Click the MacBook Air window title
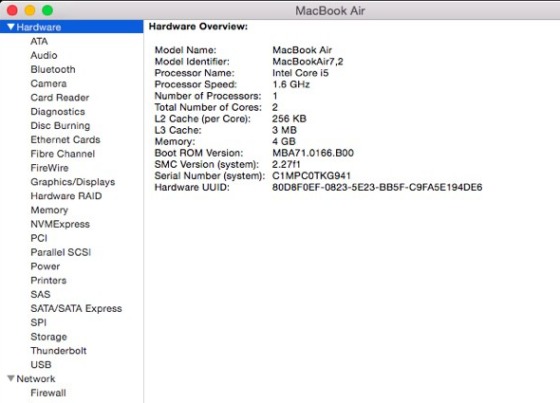 [x=330, y=11]
